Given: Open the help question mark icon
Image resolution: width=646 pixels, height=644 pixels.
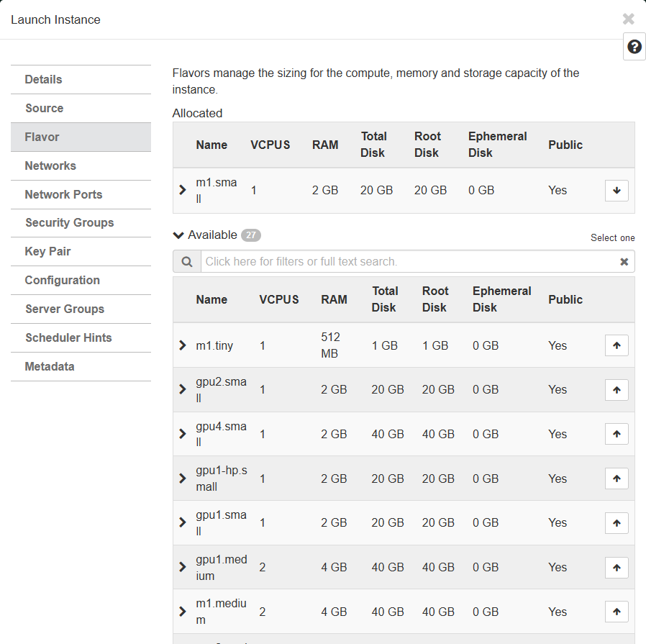Looking at the screenshot, I should [634, 47].
